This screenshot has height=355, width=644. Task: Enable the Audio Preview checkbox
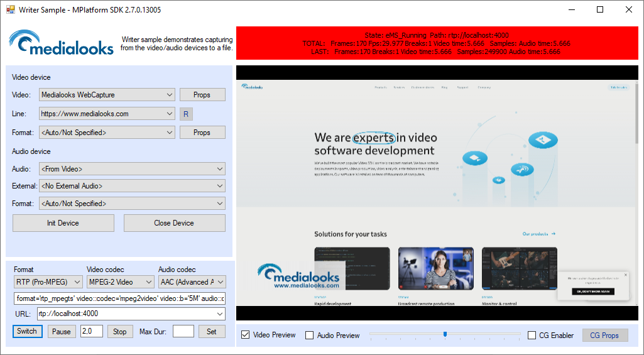(309, 336)
